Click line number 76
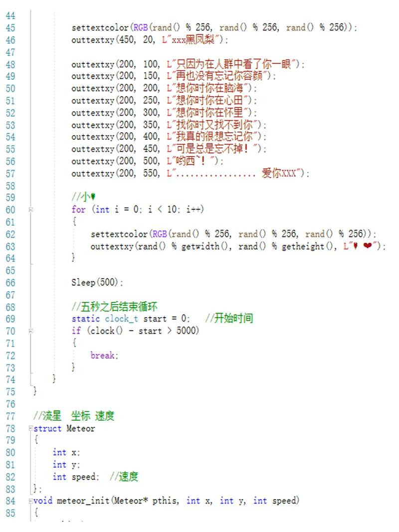This screenshot has width=399, height=532. 10,404
